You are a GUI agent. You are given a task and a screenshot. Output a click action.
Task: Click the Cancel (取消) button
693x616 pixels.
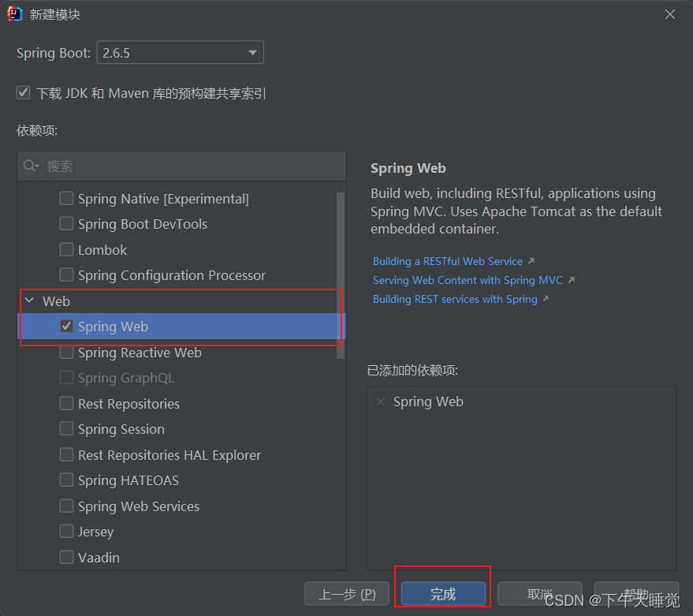pos(539,593)
